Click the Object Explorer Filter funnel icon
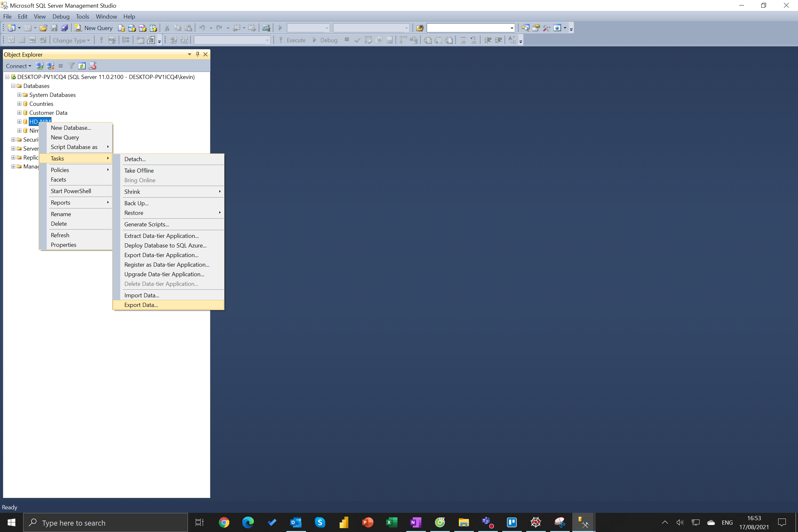The width and height of the screenshot is (798, 532). coord(71,66)
